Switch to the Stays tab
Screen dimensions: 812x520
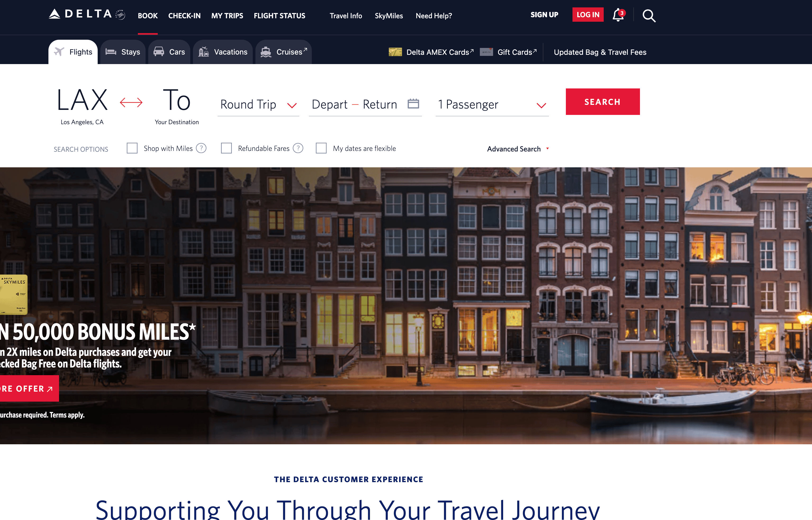pyautogui.click(x=123, y=52)
